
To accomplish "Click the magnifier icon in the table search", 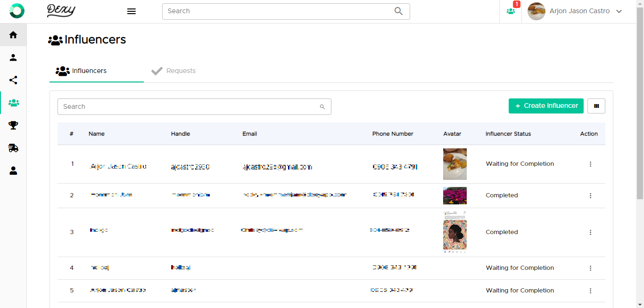I will [322, 107].
